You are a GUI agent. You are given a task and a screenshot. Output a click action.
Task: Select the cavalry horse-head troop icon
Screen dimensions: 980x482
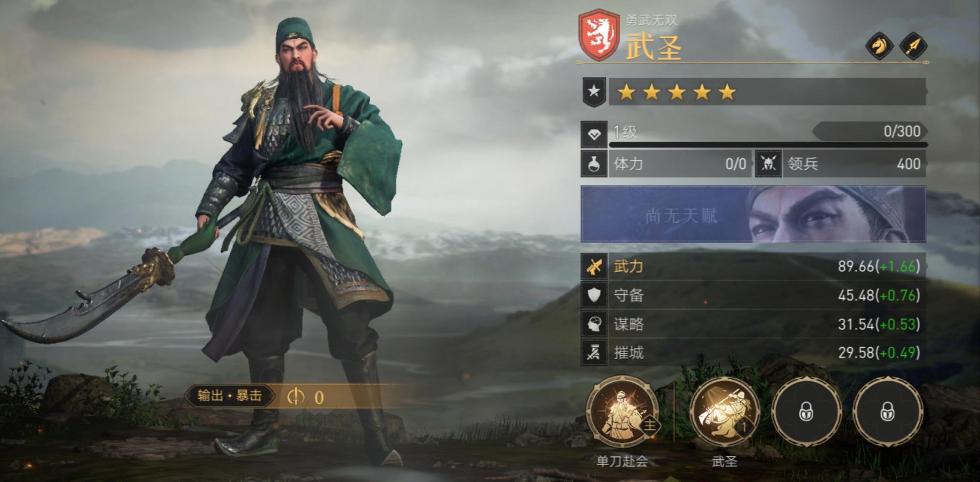point(879,46)
